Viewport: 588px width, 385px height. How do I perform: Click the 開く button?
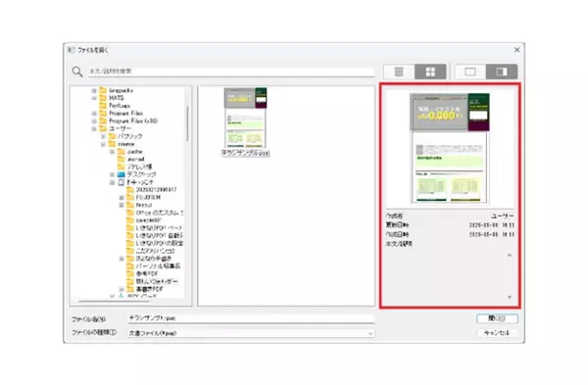point(497,318)
